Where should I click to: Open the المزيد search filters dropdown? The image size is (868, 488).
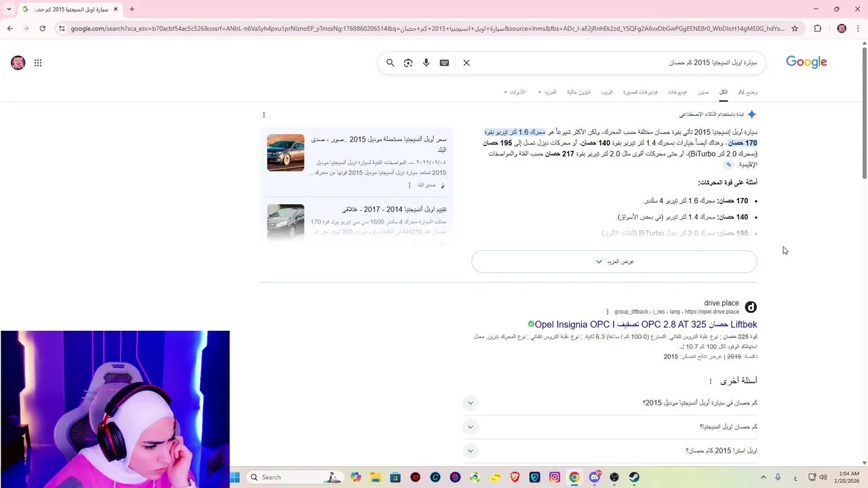click(x=547, y=92)
